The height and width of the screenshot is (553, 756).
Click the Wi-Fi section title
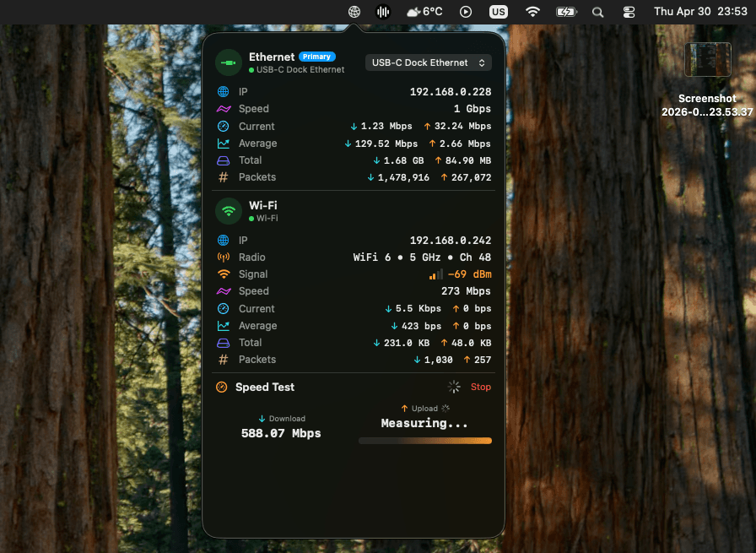pyautogui.click(x=262, y=205)
